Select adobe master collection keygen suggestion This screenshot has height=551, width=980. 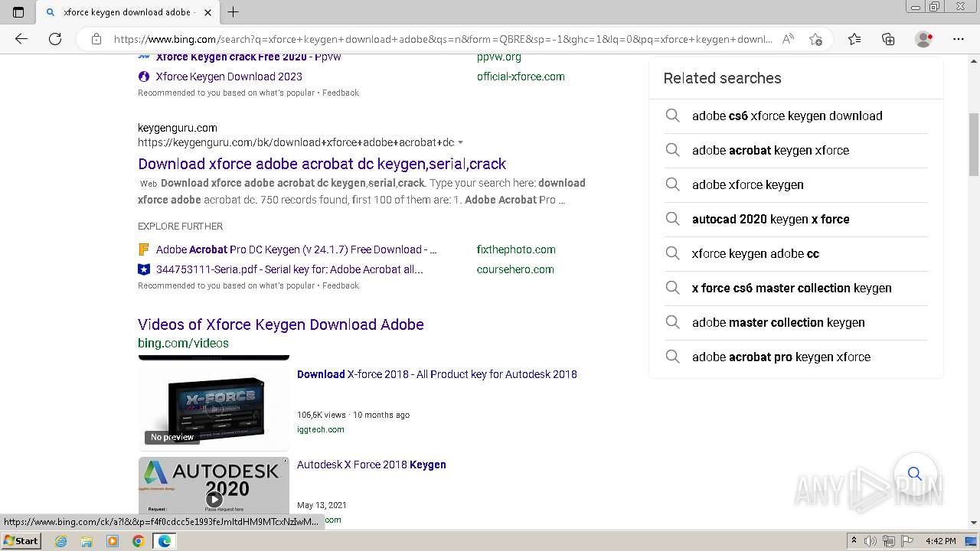pyautogui.click(x=778, y=322)
